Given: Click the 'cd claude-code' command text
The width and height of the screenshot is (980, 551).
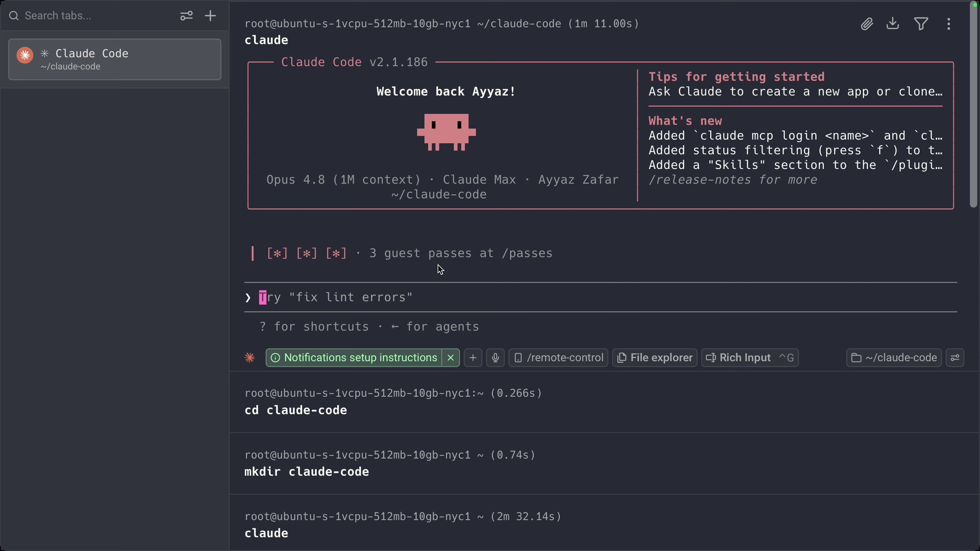Looking at the screenshot, I should (x=296, y=410).
